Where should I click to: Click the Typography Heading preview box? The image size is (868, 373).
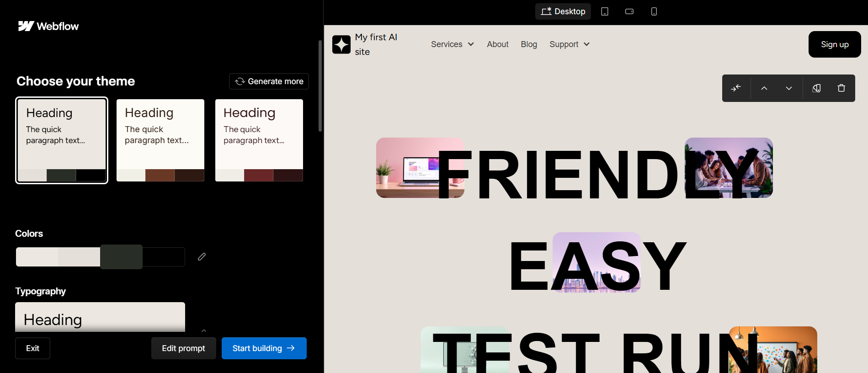click(100, 317)
